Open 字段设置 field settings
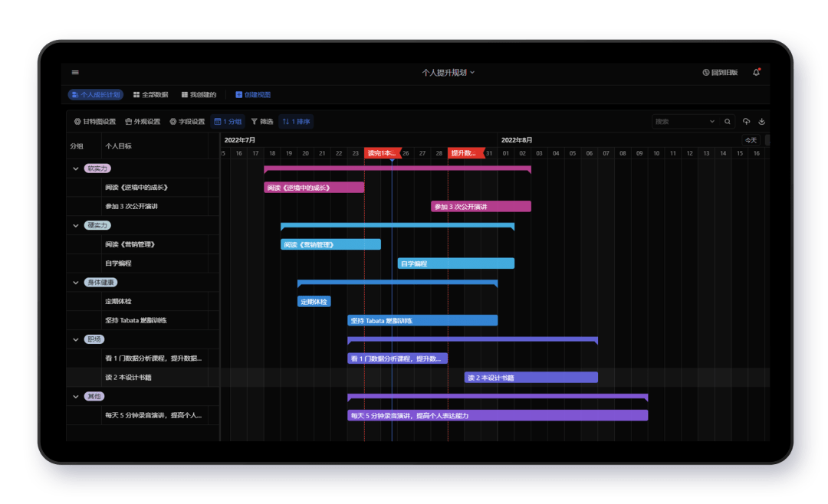The width and height of the screenshot is (828, 504). (x=187, y=121)
